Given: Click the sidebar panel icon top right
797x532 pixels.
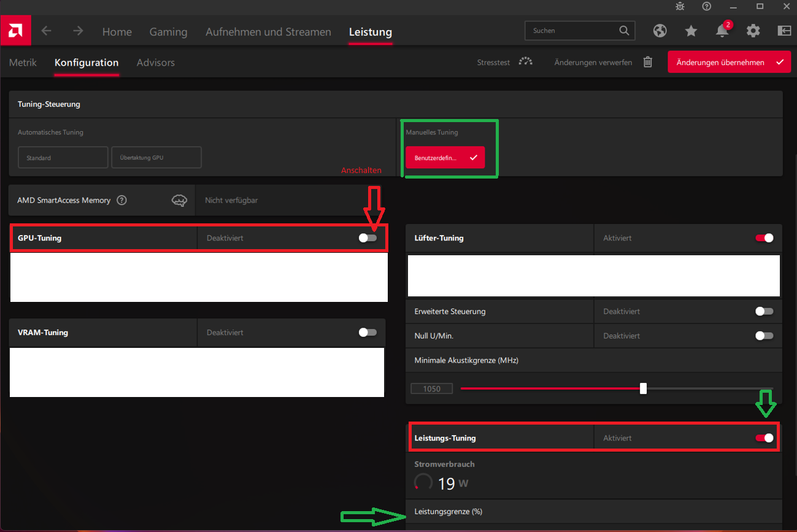Looking at the screenshot, I should click(x=784, y=31).
